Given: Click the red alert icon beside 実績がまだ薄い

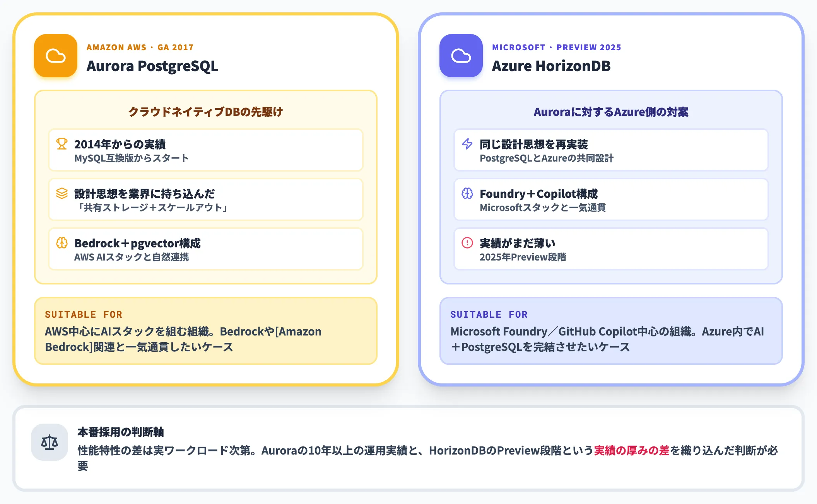Looking at the screenshot, I should tap(467, 243).
